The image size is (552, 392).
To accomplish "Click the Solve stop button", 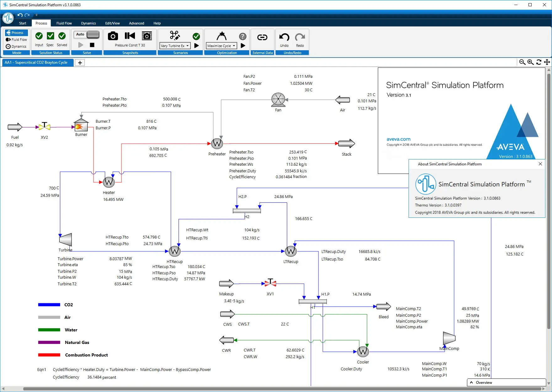I will click(x=92, y=45).
